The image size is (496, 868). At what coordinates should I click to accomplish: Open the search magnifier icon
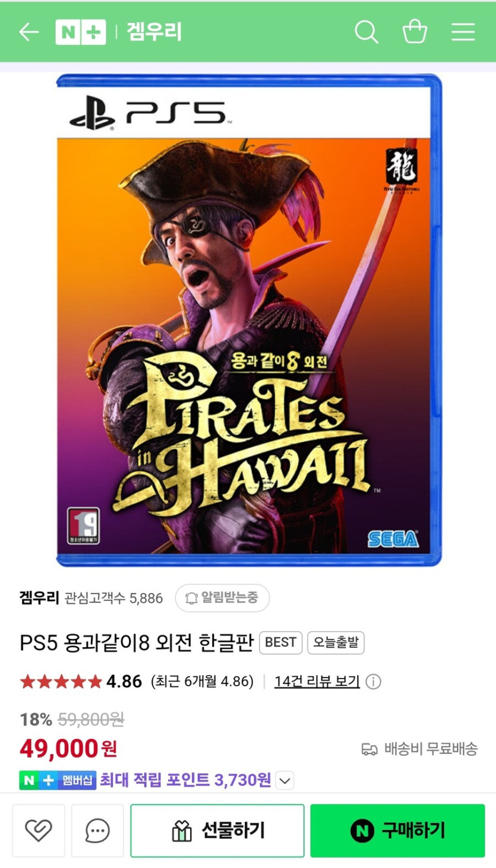tap(367, 32)
